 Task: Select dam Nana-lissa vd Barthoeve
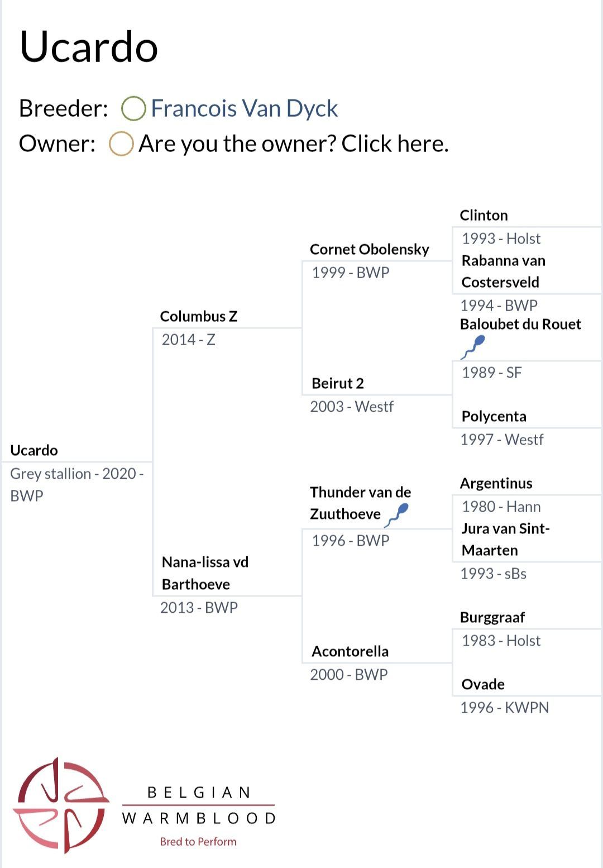[205, 573]
